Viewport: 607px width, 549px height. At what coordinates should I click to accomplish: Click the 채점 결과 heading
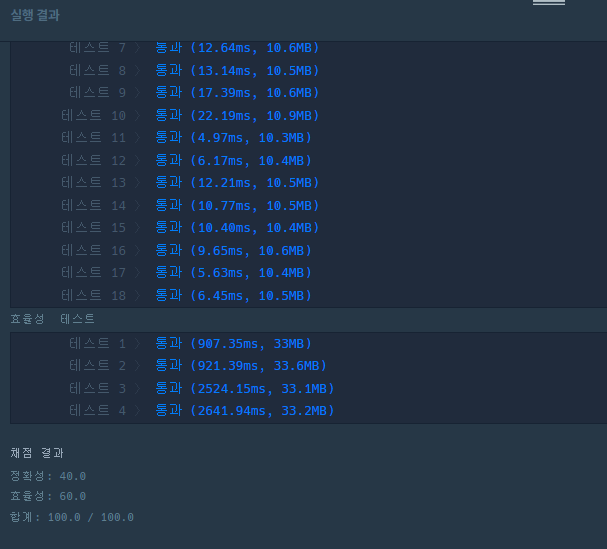tap(37, 453)
